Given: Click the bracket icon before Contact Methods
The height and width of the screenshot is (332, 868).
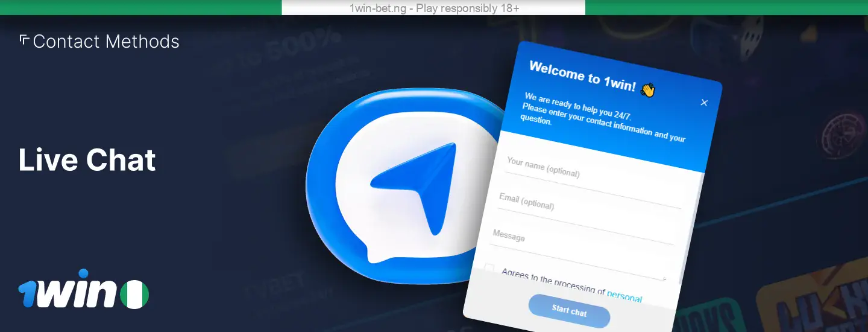Looking at the screenshot, I should coord(24,40).
